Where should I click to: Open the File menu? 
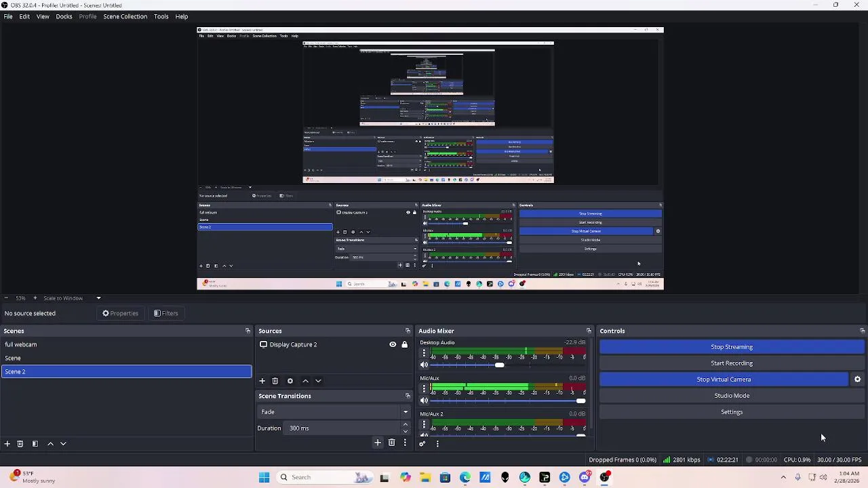8,16
